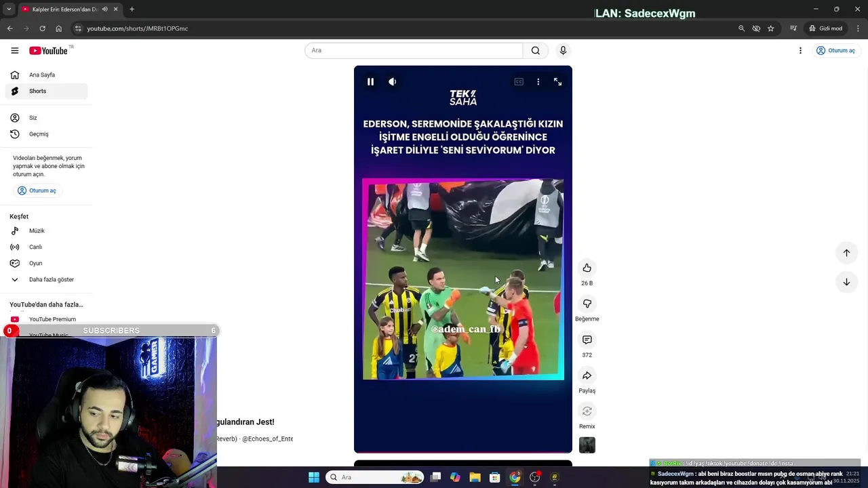
Task: Share the Short via Paylaş
Action: tap(587, 375)
